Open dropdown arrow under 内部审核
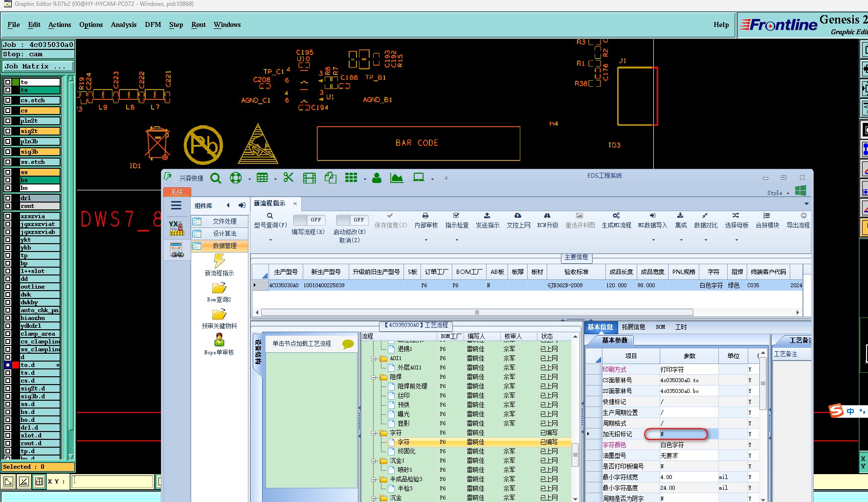 tap(426, 240)
